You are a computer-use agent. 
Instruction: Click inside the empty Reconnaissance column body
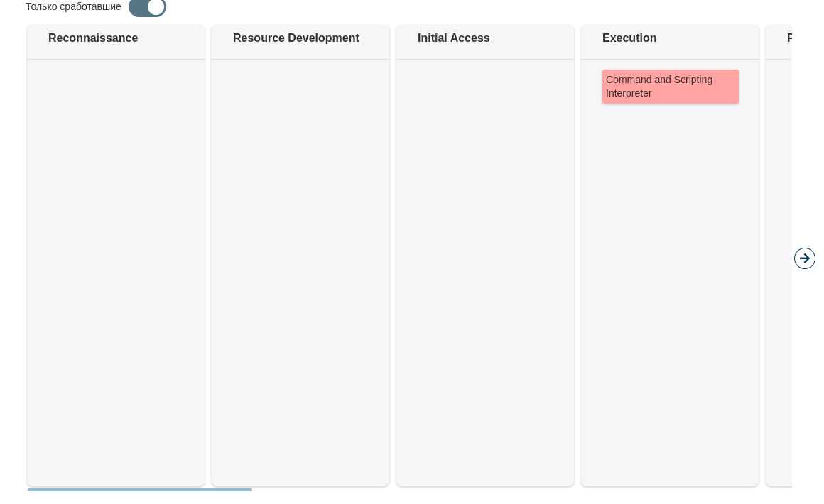(x=116, y=270)
